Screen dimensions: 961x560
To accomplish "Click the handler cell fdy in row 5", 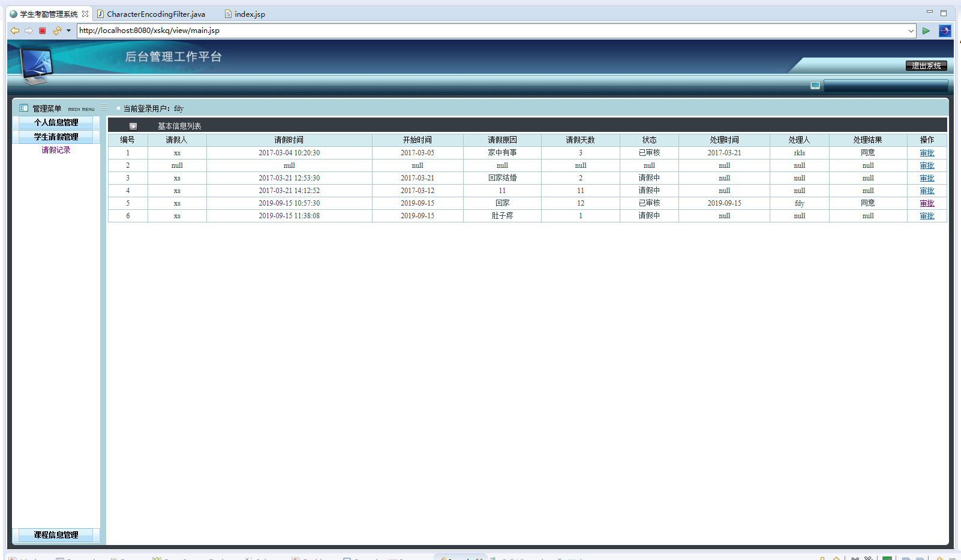I will pyautogui.click(x=800, y=203).
